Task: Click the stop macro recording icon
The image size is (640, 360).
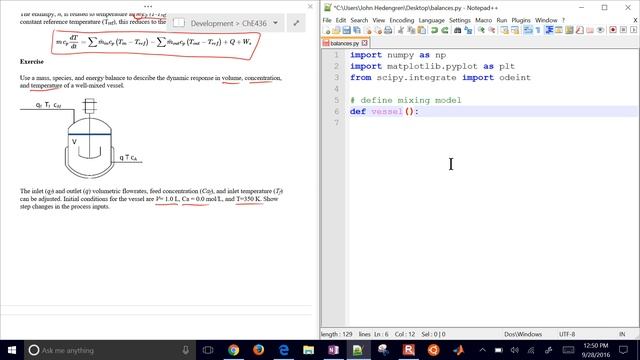Action: [x=623, y=30]
